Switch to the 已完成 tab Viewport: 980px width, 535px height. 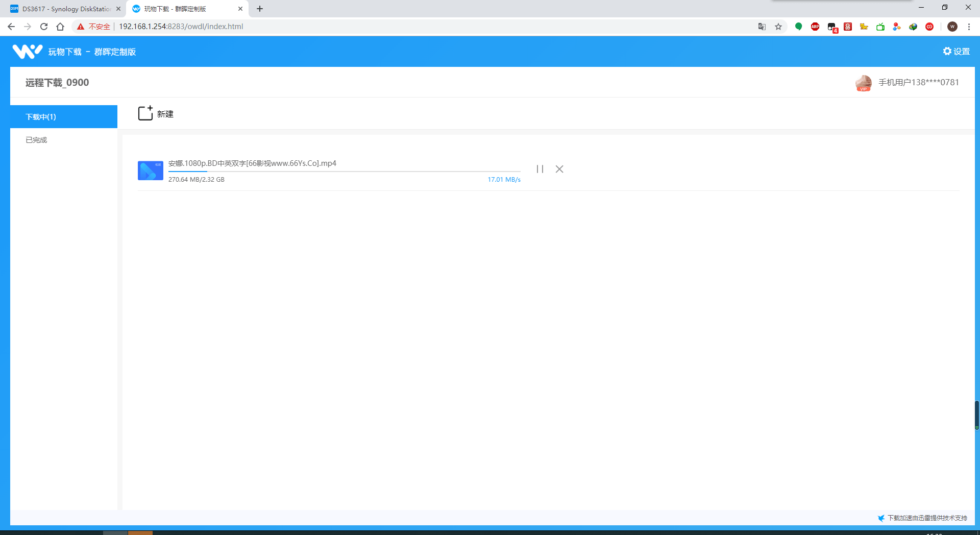click(x=37, y=140)
